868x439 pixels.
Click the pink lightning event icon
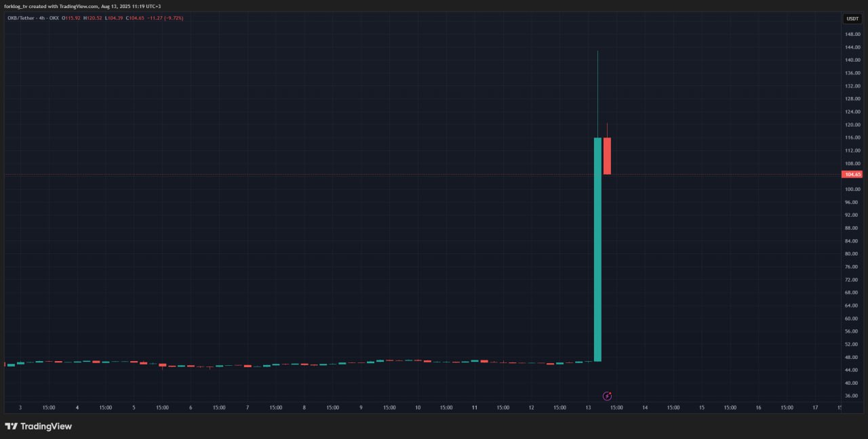click(x=608, y=396)
